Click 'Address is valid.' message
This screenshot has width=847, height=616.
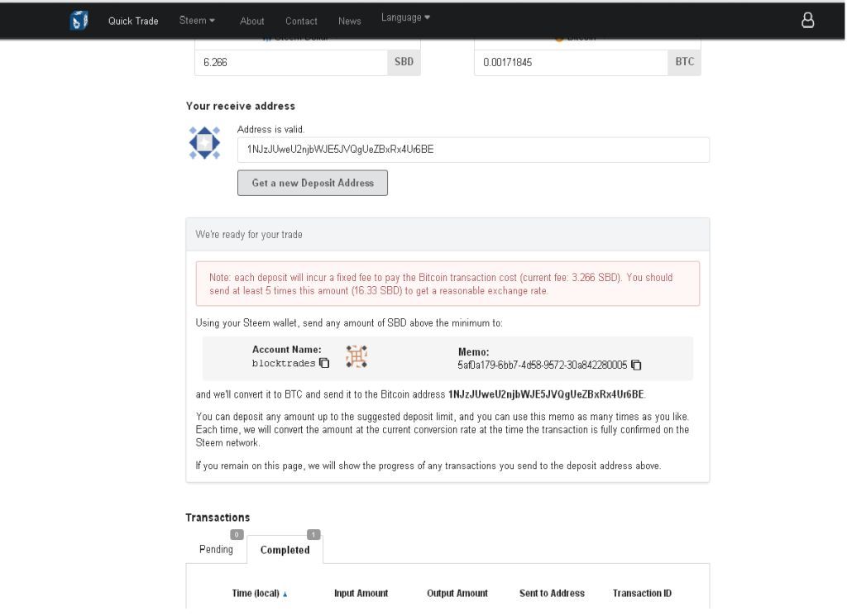click(x=270, y=130)
